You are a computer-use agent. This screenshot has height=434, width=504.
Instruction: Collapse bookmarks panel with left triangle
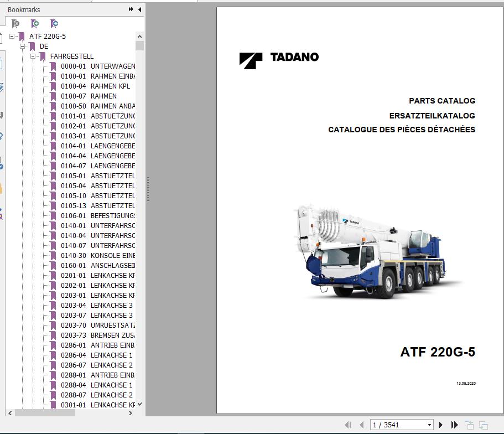[140, 9]
